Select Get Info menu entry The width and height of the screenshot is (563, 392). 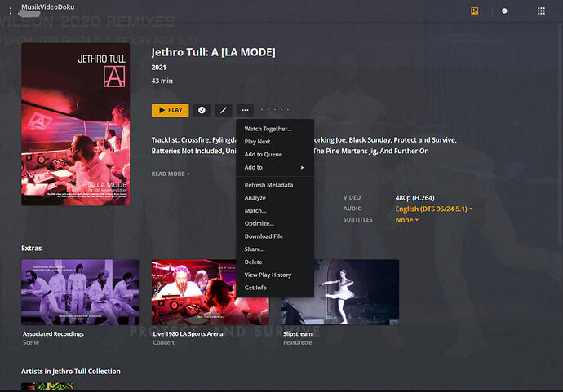click(x=275, y=288)
